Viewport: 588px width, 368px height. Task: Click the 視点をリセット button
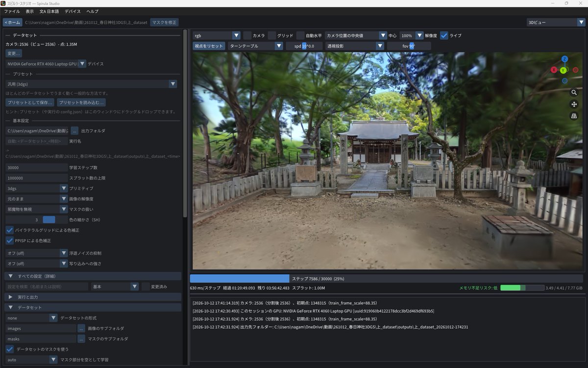point(209,46)
